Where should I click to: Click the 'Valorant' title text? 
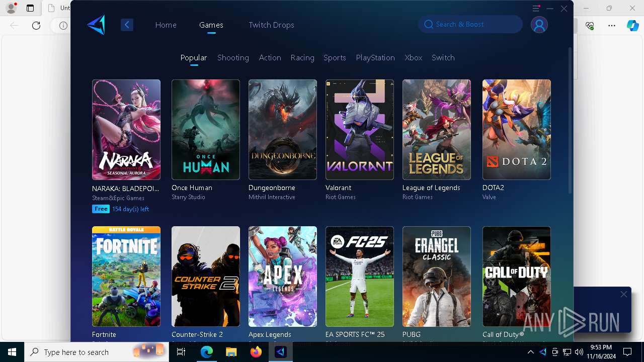point(338,188)
